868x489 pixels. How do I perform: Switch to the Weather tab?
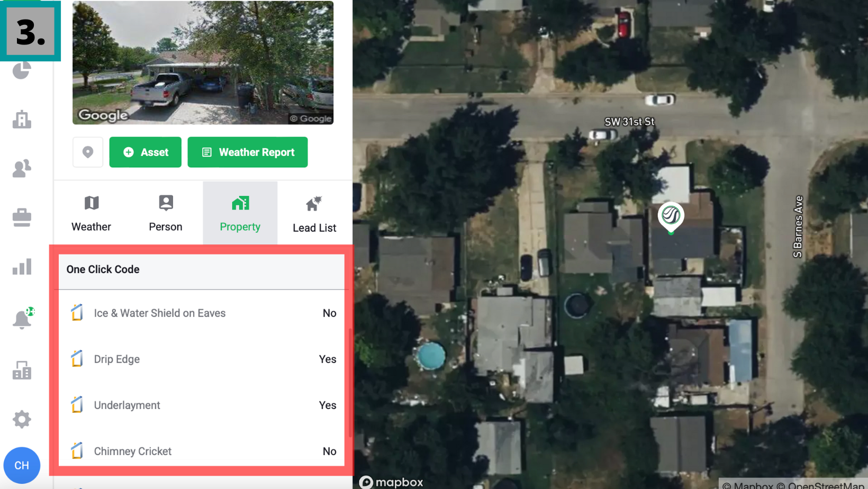point(91,213)
